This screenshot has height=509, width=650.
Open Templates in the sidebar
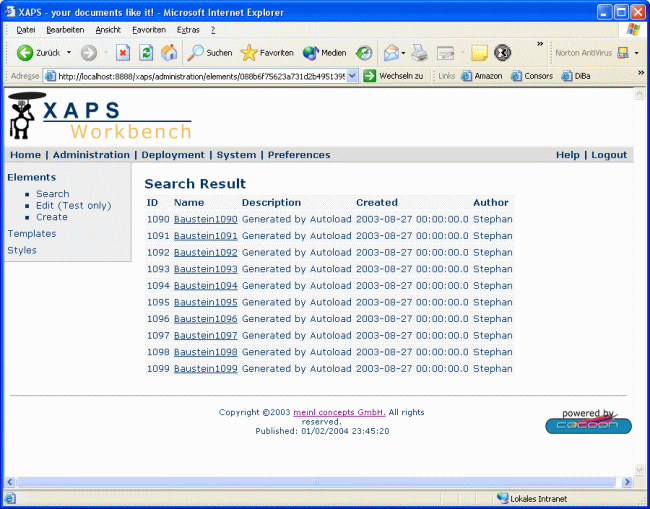(32, 234)
